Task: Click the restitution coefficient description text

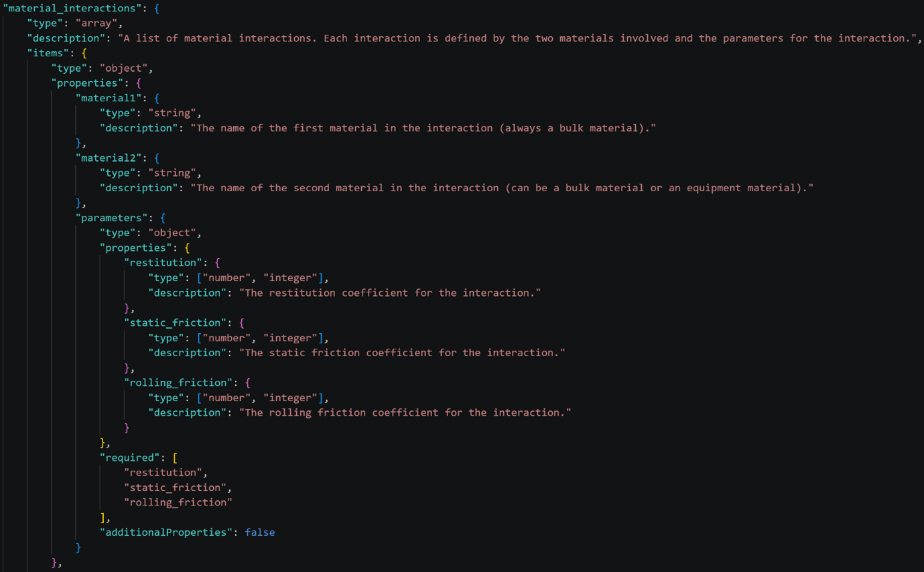Action: (x=390, y=293)
